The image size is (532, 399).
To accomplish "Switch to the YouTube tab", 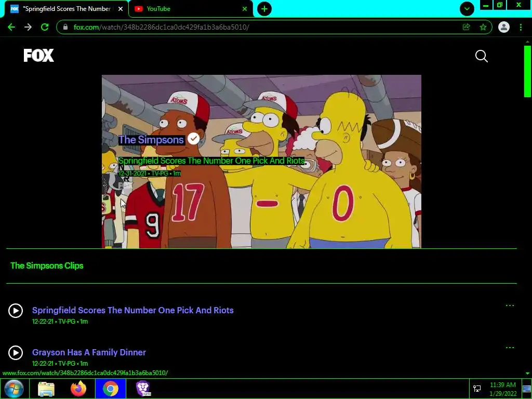I will click(x=191, y=9).
